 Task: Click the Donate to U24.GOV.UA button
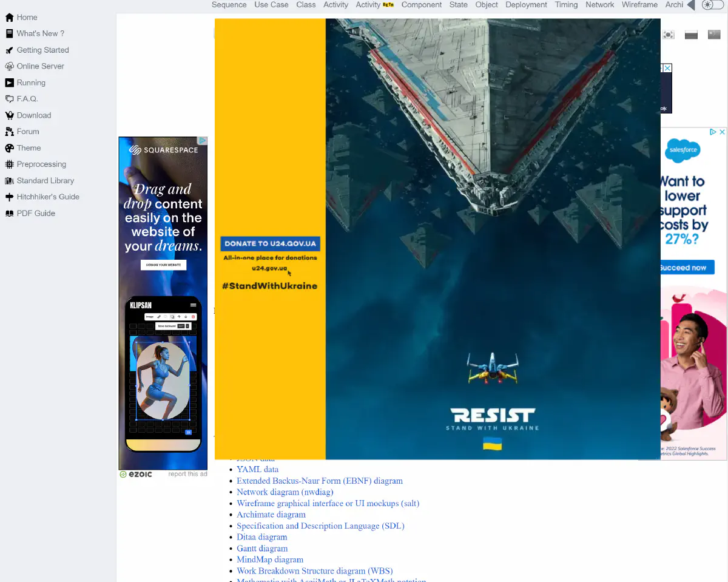(x=270, y=244)
